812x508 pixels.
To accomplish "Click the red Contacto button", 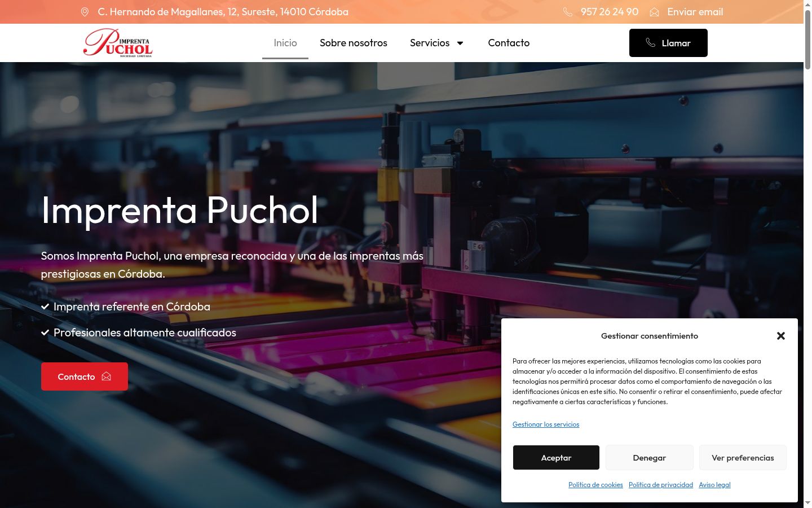I will coord(85,376).
